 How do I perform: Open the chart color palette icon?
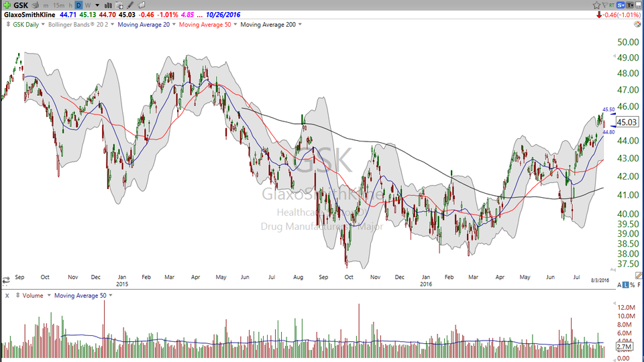click(637, 24)
